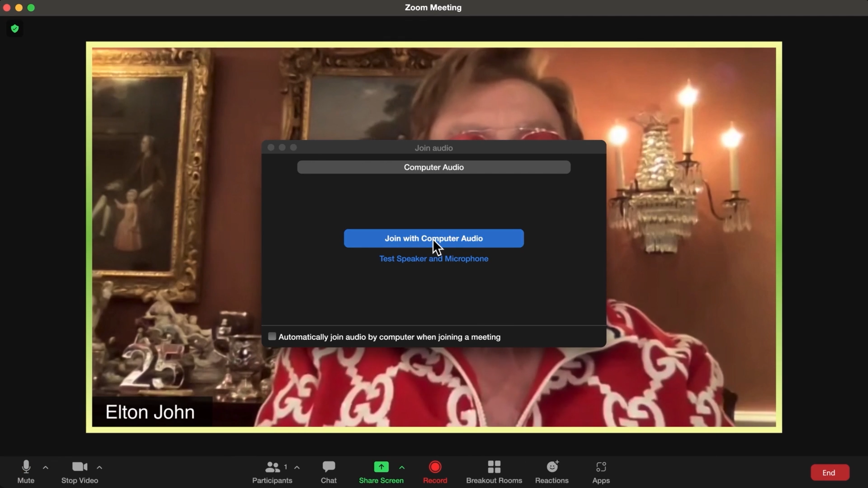This screenshot has height=488, width=868.
Task: Start recording with the Record button
Action: point(435,472)
